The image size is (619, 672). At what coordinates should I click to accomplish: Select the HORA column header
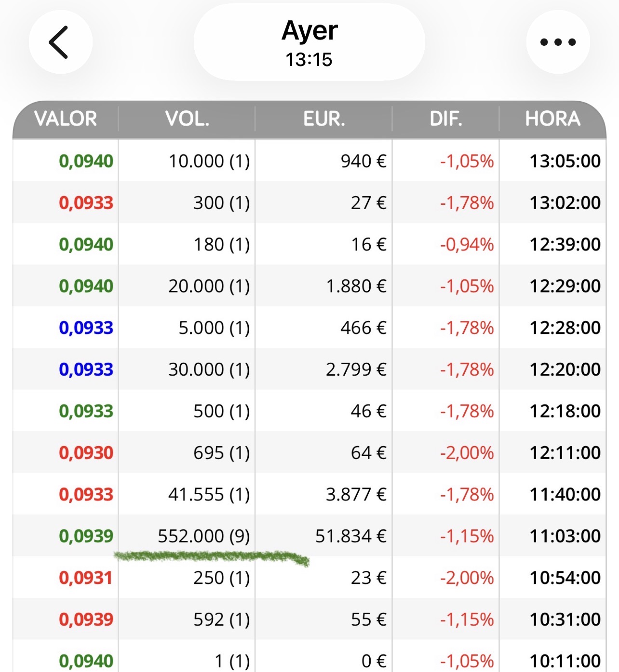[552, 119]
